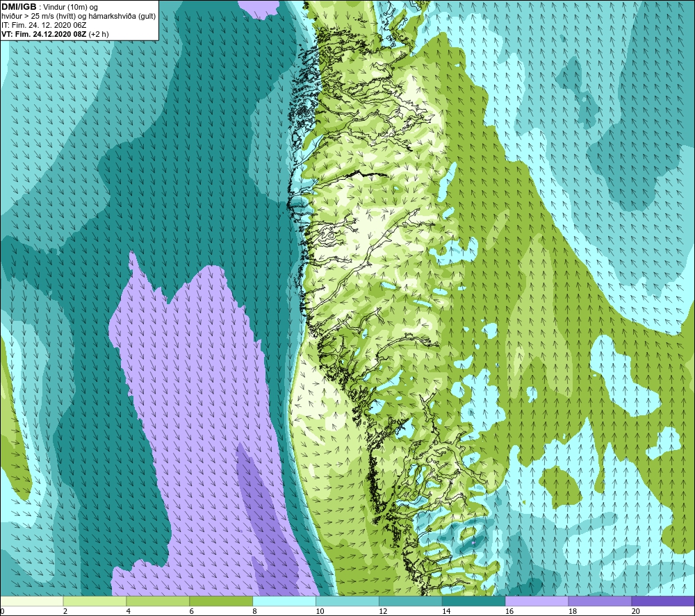Click the 14–16 m/s dark teal legend swatch

(x=473, y=601)
